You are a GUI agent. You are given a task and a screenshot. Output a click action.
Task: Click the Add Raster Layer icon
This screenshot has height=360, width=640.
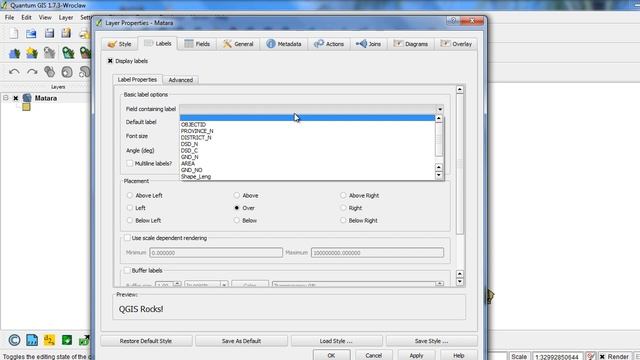[x=31, y=53]
